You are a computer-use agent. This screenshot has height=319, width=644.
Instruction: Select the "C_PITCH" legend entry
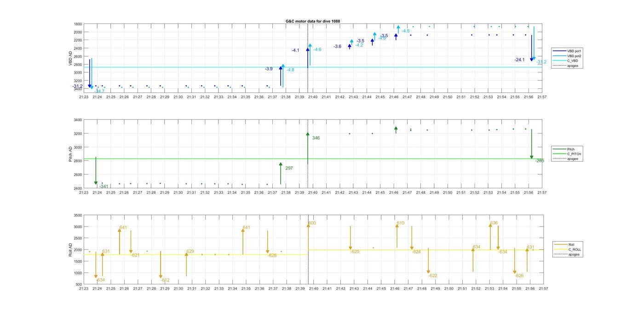click(x=566, y=154)
